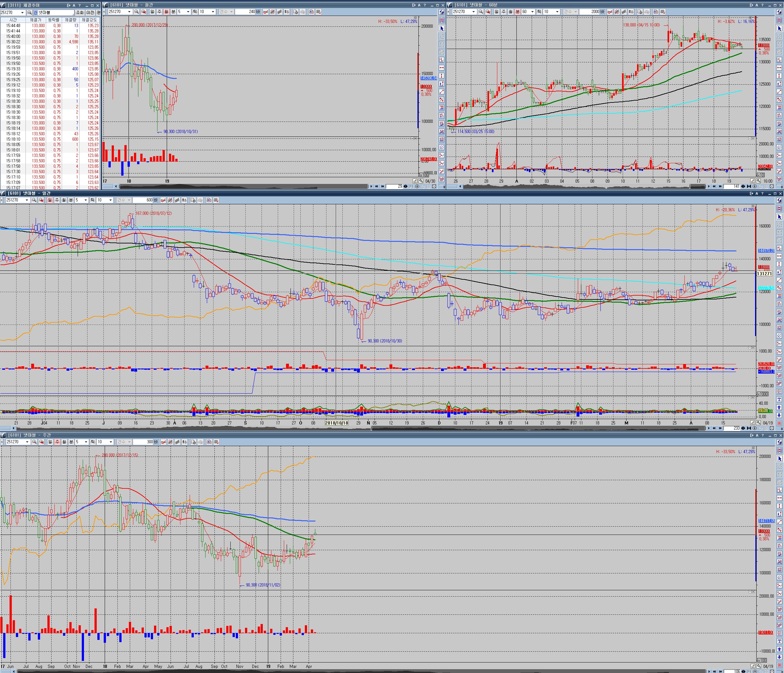784x673 pixels.
Task: Click the daily chart horizontal time scrollbar
Action: (x=537, y=428)
